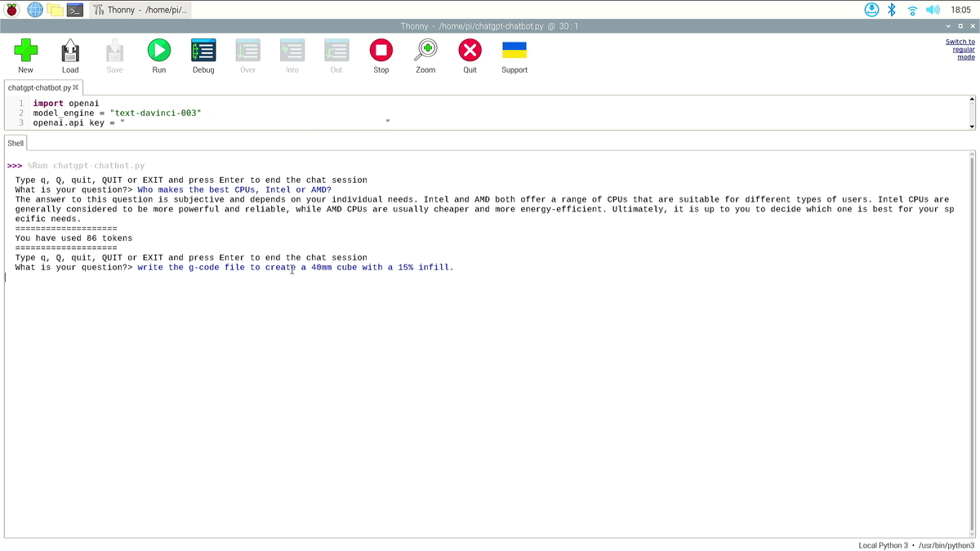The image size is (980, 551).
Task: Open the Raspberry Pi main menu
Action: [12, 10]
